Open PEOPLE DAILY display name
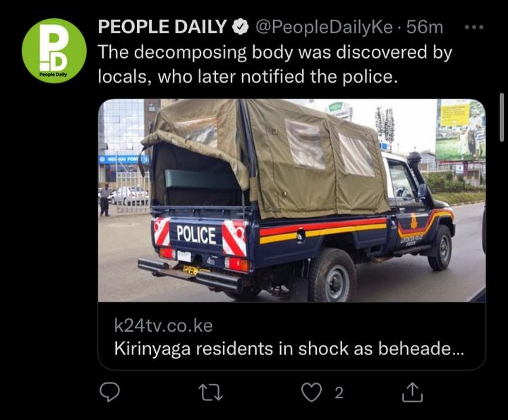The width and height of the screenshot is (508, 420). [x=162, y=27]
